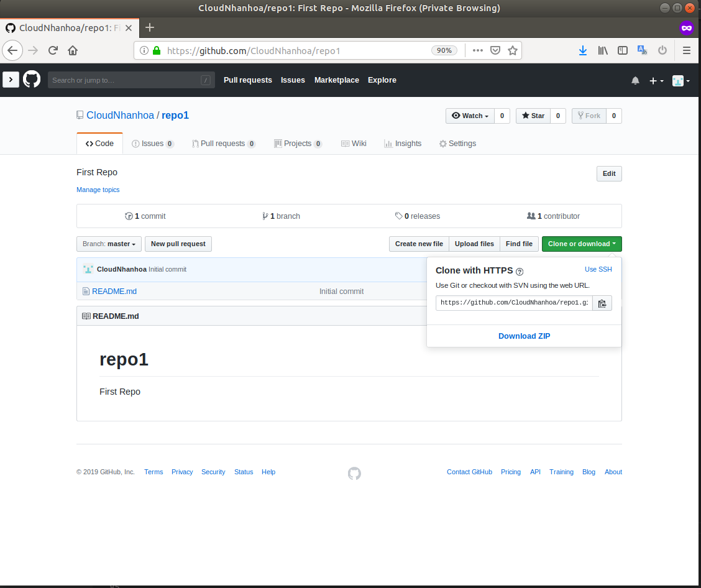Click the Firefox back arrow button
Screen dimensions: 701x588
12,50
